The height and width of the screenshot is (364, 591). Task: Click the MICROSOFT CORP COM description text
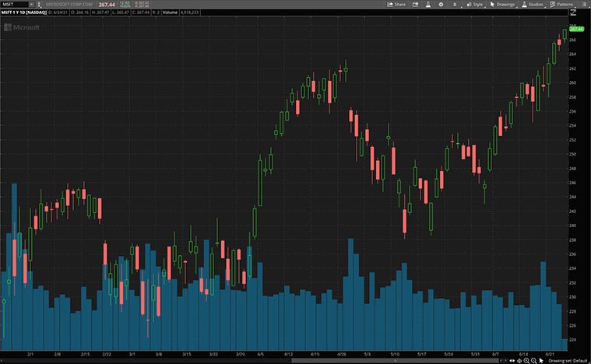(69, 5)
